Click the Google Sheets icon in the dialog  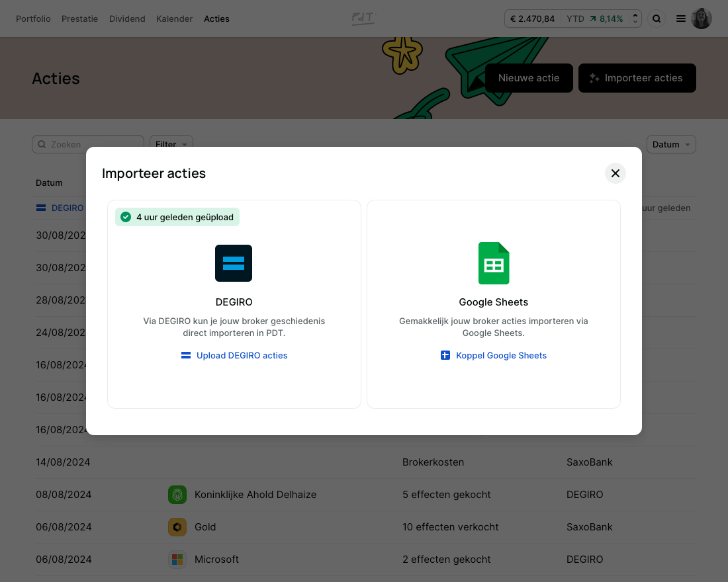(494, 263)
